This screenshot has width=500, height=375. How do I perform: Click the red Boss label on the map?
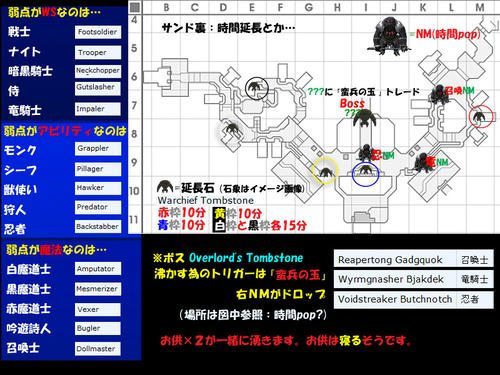tap(352, 103)
